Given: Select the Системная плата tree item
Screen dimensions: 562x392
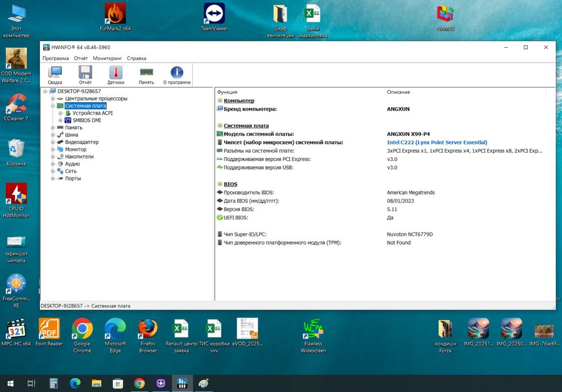Looking at the screenshot, I should 85,106.
